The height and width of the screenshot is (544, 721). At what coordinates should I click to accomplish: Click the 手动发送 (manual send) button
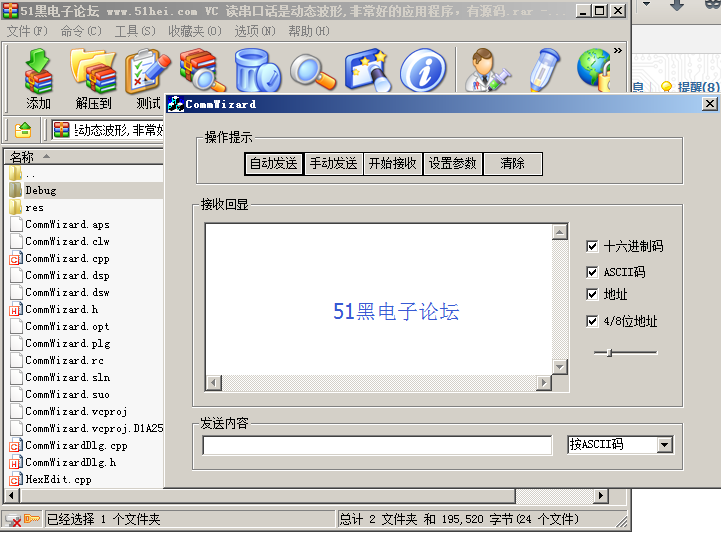tap(333, 164)
